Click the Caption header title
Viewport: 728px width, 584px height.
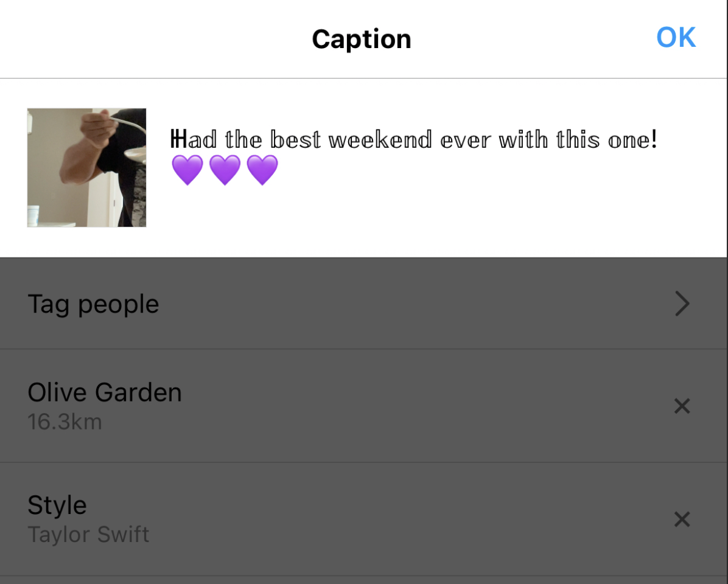point(361,38)
